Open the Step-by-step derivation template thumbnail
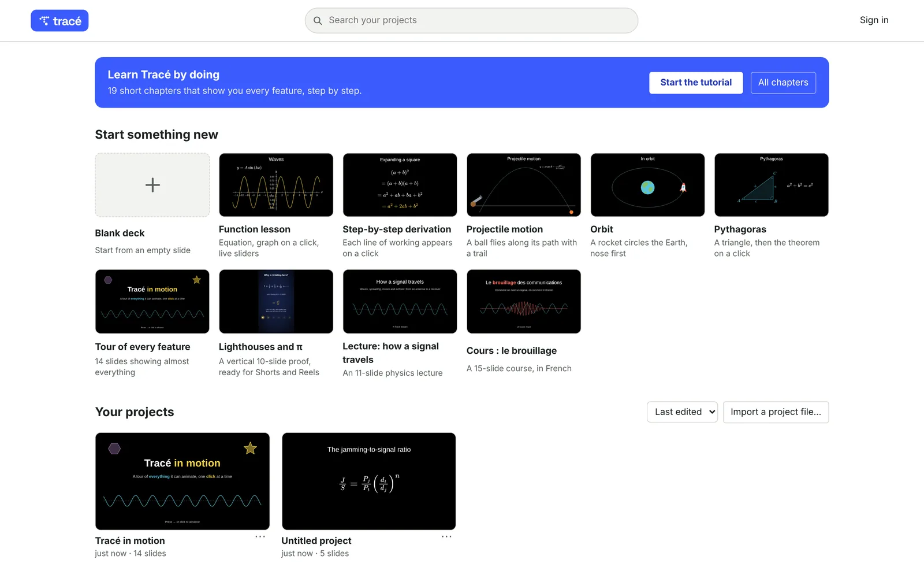 (400, 185)
